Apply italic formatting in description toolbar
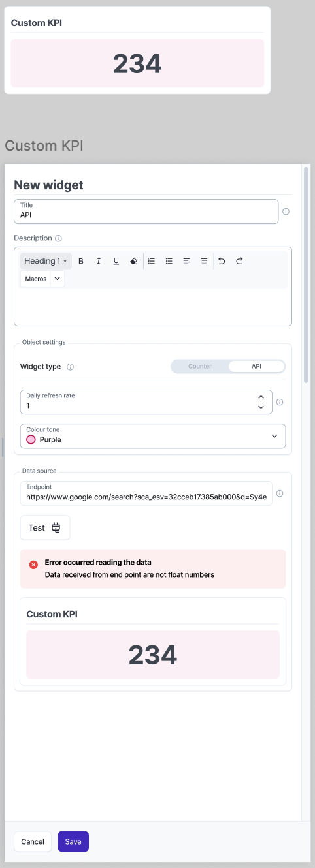Image resolution: width=315 pixels, height=868 pixels. coord(99,261)
